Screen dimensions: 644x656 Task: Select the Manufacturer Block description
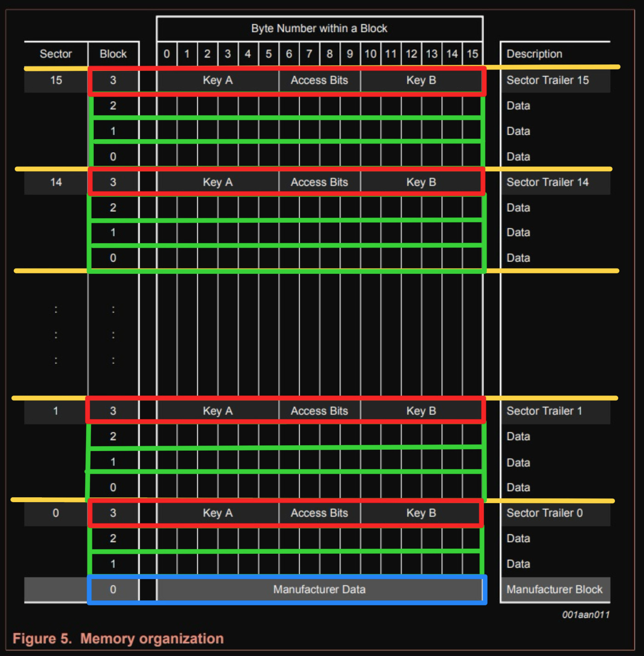(x=554, y=589)
